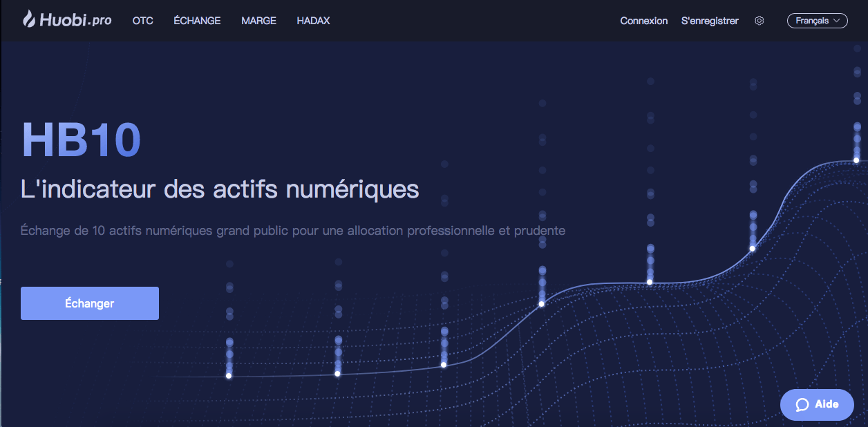
Task: Expand the chevron arrow beside Français
Action: coord(837,21)
